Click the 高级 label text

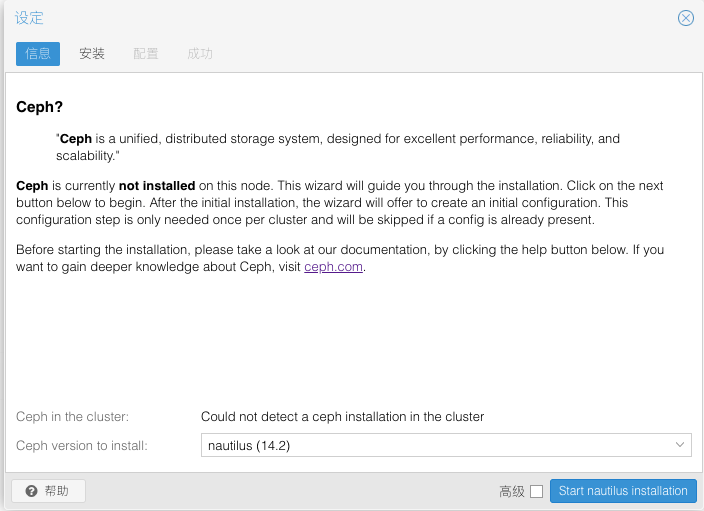coord(511,491)
